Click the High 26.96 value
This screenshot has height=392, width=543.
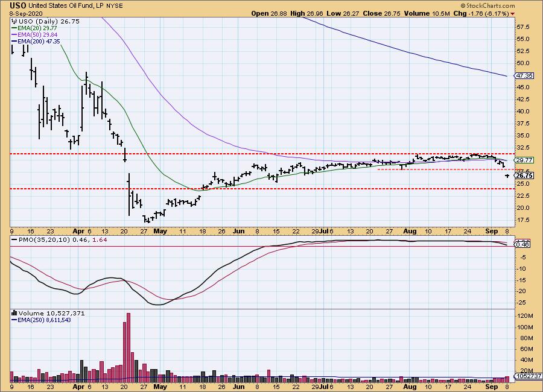[306, 13]
